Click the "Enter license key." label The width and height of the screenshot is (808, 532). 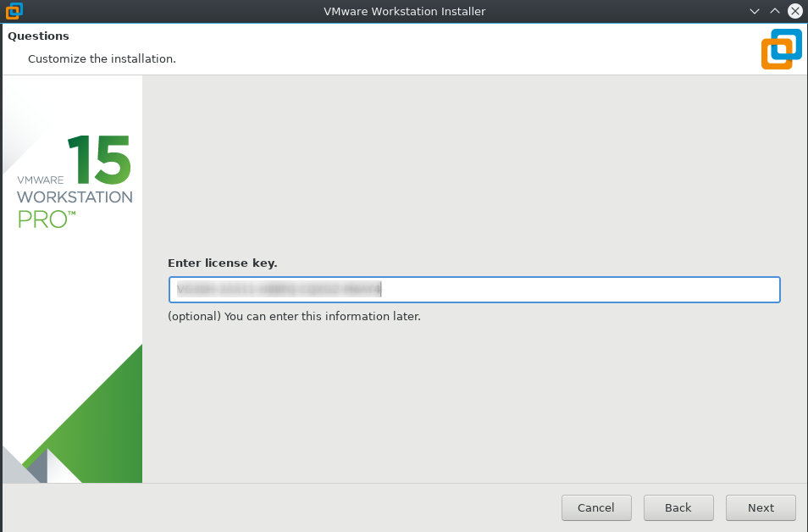(222, 263)
